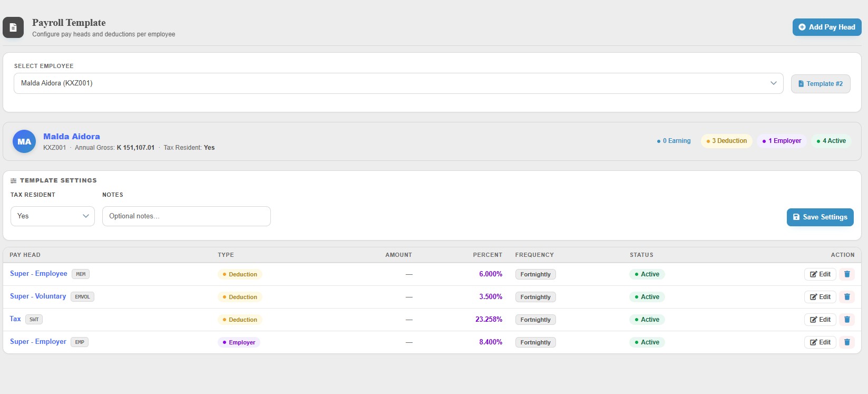This screenshot has width=868, height=394.
Task: Edit the Super - Employer row
Action: (x=820, y=342)
